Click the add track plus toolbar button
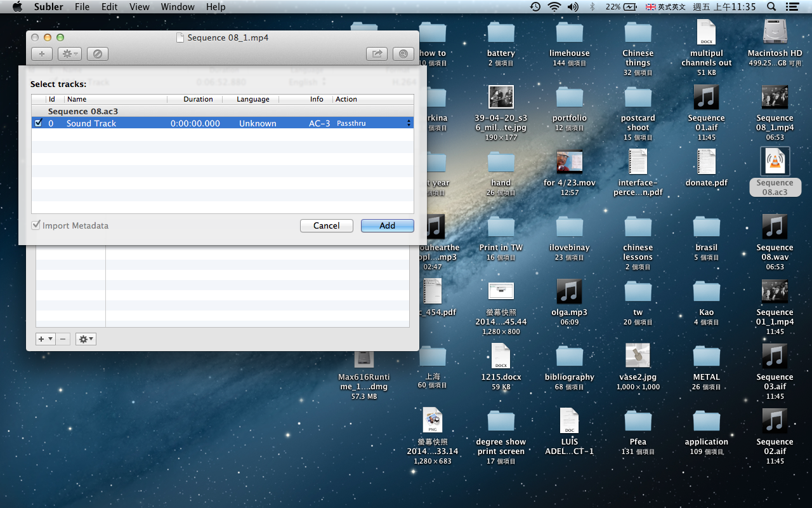812x508 pixels. click(x=42, y=54)
